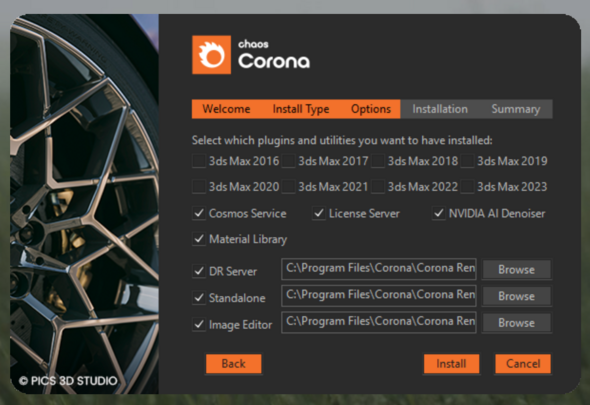The width and height of the screenshot is (590, 405).
Task: Open the Install Type tab
Action: click(x=301, y=109)
